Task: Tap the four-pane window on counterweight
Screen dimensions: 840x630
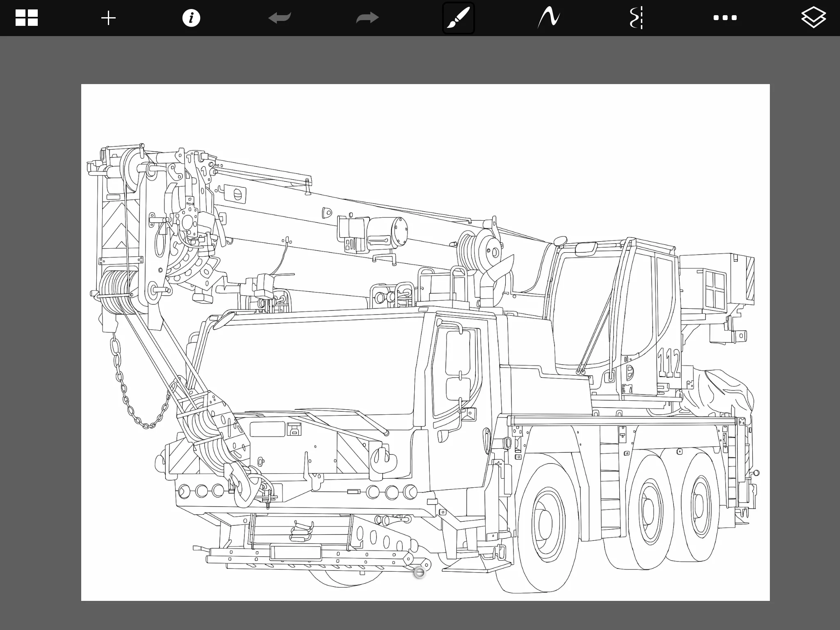Action: (x=714, y=289)
